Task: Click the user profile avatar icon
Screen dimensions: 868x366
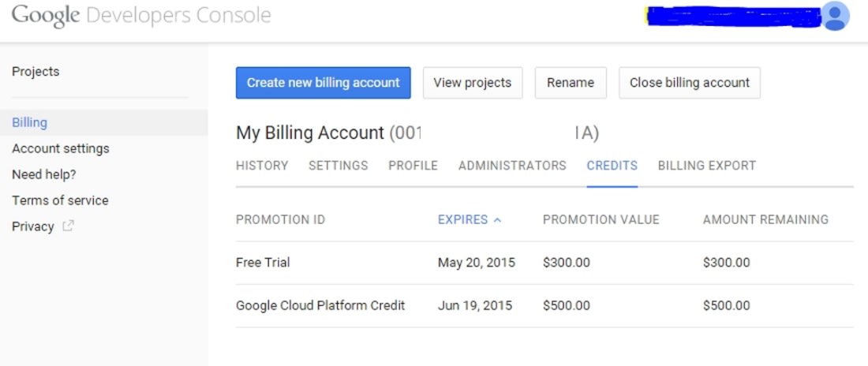Action: pos(835,16)
